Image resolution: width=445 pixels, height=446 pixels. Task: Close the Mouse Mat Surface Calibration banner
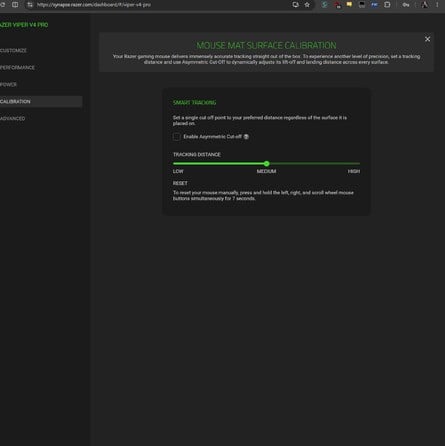click(x=427, y=39)
